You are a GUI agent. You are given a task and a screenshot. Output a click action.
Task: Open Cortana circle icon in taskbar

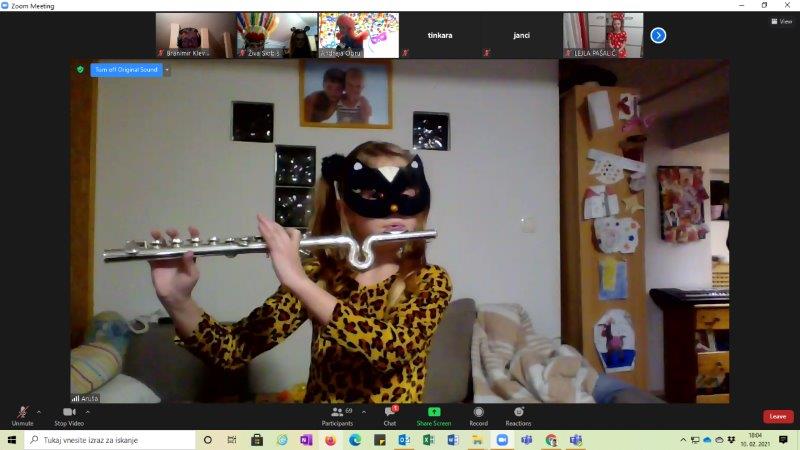point(208,440)
